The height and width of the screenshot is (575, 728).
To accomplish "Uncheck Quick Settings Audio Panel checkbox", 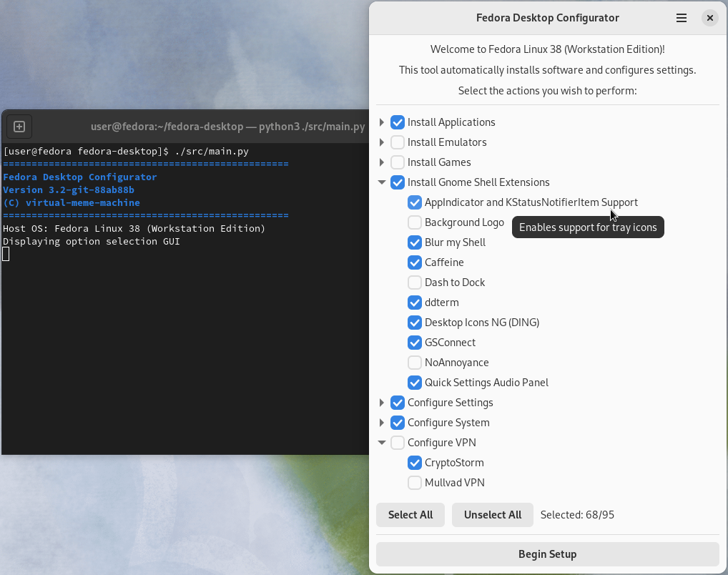I will (415, 382).
